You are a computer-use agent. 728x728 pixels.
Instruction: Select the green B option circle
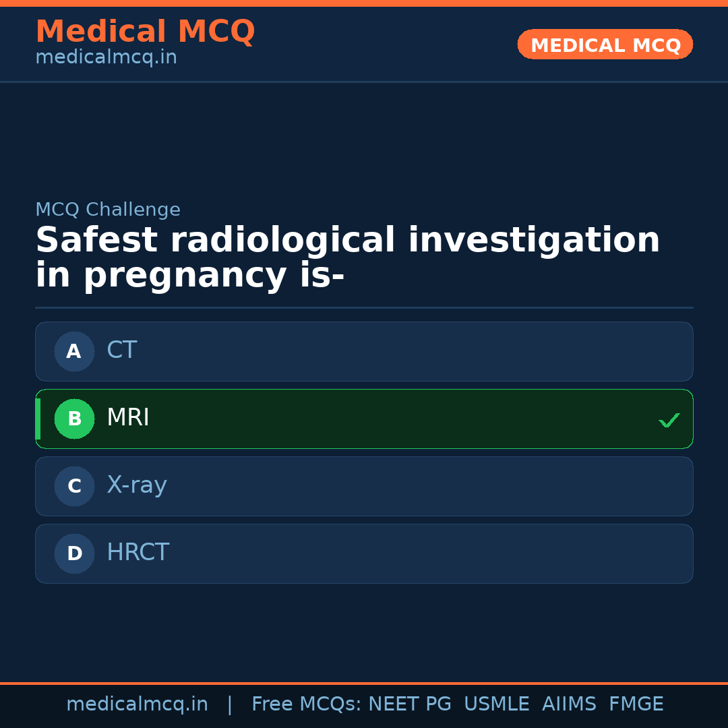tap(74, 419)
